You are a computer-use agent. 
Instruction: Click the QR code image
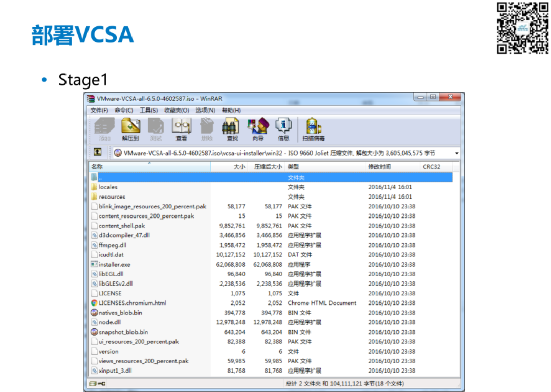[522, 28]
